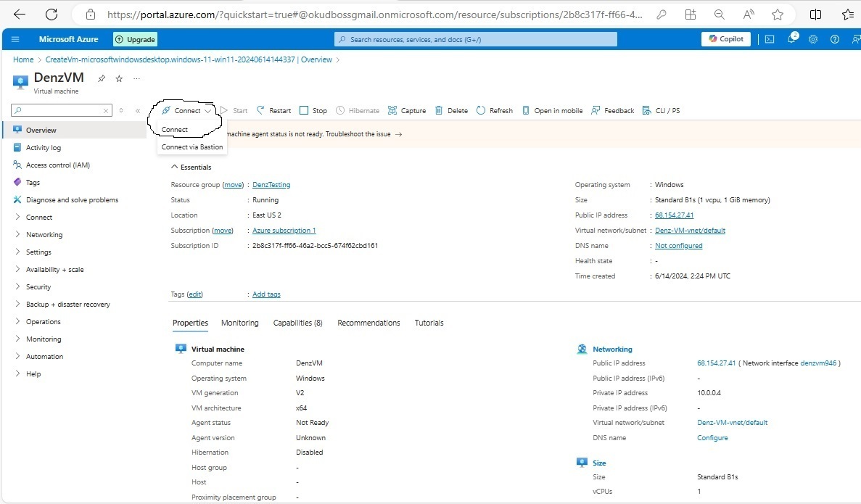
Task: Open the Azure portal hamburger menu
Action: tap(15, 40)
